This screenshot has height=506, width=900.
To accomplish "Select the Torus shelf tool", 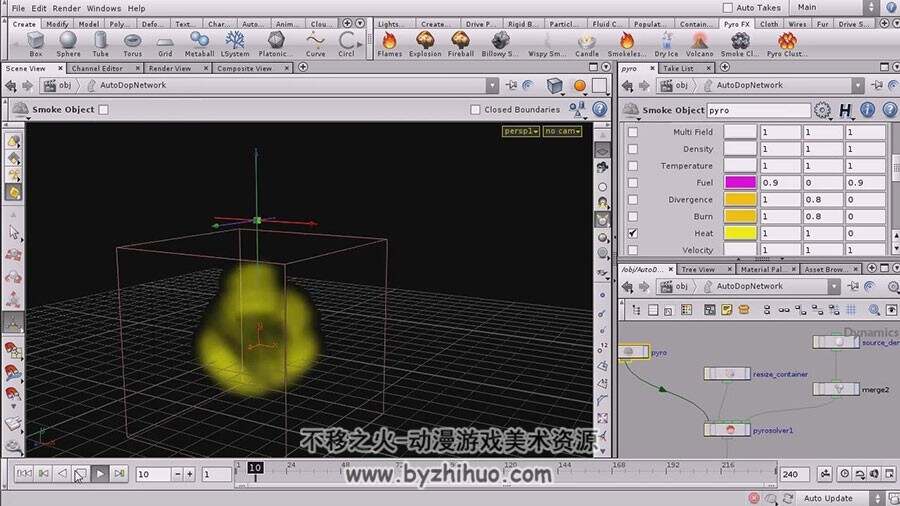I will pos(133,44).
